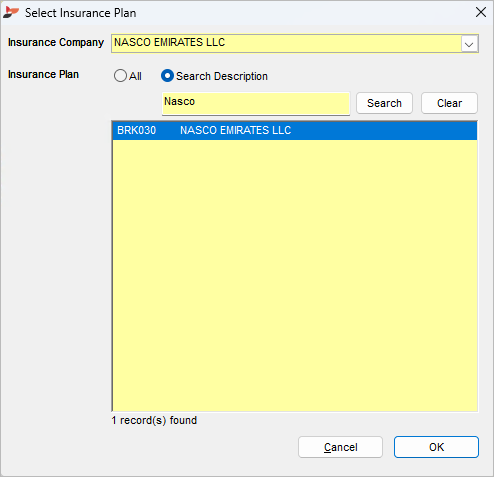The height and width of the screenshot is (477, 494).
Task: Click the application logo in the title bar
Action: tap(11, 13)
